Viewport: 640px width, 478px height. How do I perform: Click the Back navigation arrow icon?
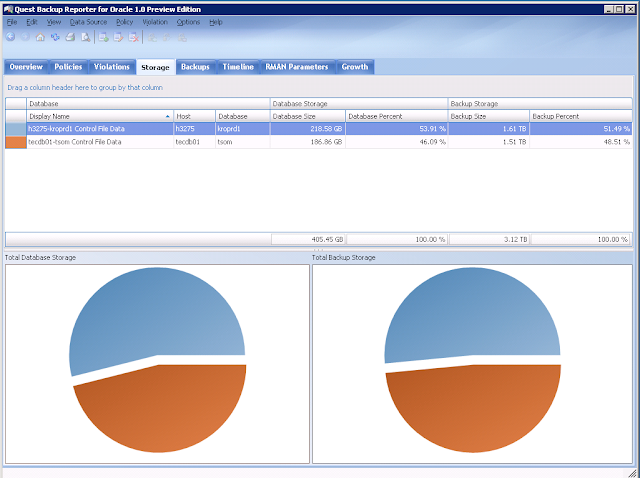tap(10, 37)
